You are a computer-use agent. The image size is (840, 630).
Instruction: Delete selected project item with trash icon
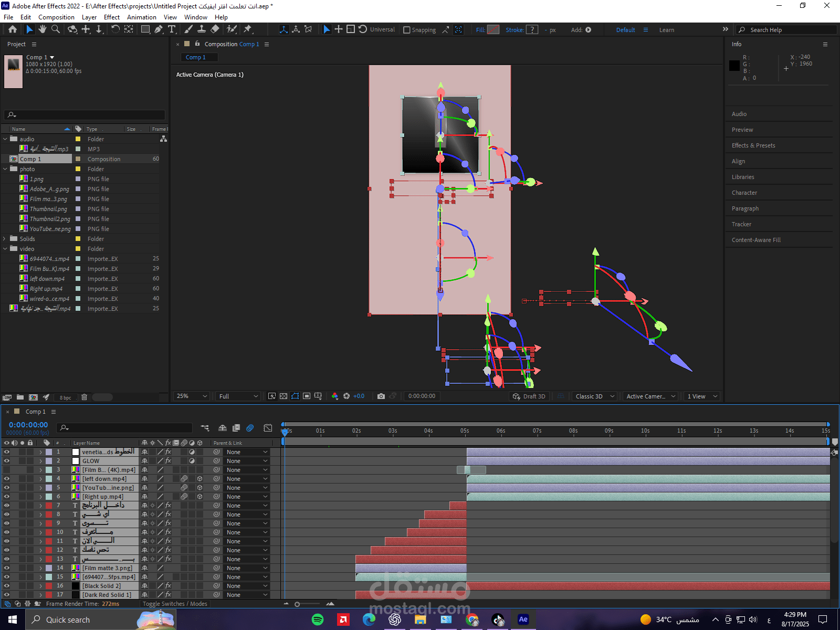(x=84, y=397)
